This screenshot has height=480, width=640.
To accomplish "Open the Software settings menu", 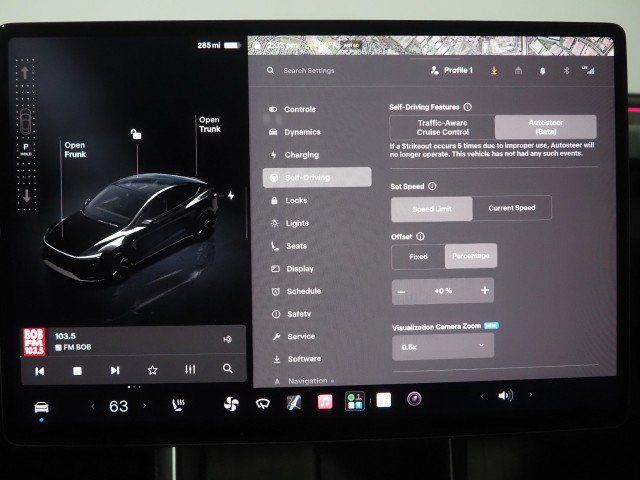I will (304, 359).
